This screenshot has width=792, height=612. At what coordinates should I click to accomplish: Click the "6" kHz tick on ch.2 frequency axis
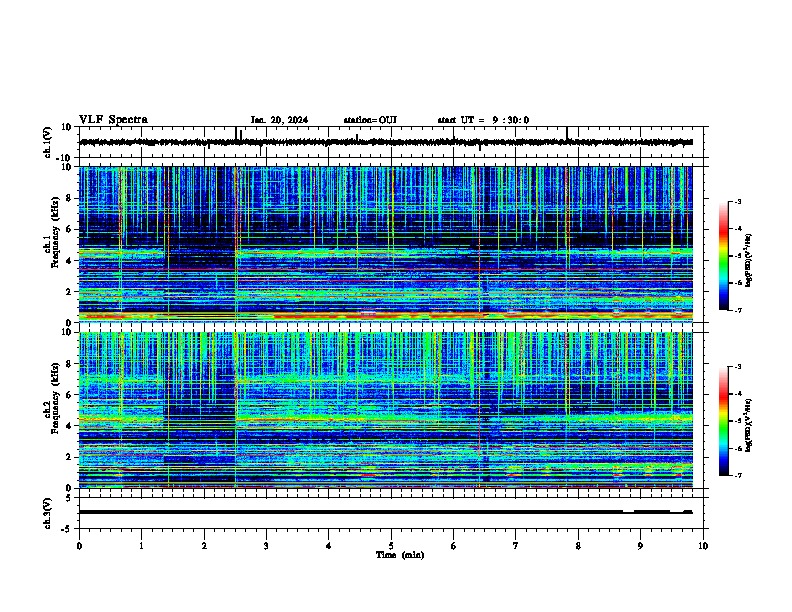pos(69,395)
